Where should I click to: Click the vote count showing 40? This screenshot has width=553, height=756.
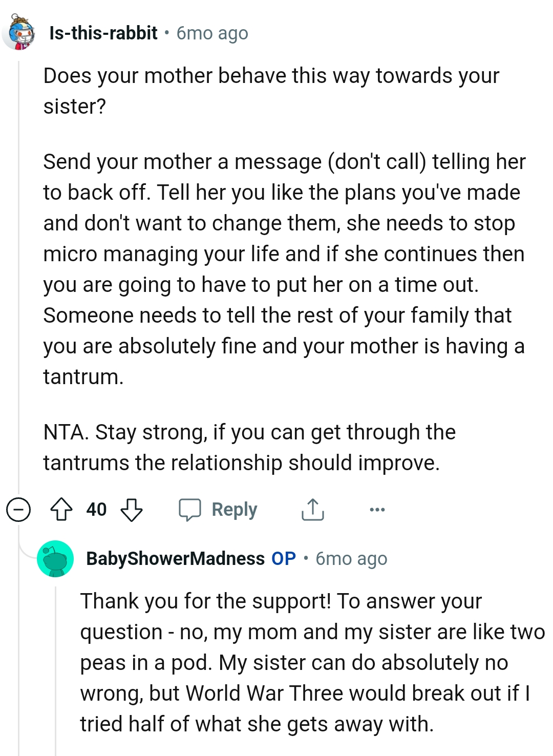(x=97, y=509)
